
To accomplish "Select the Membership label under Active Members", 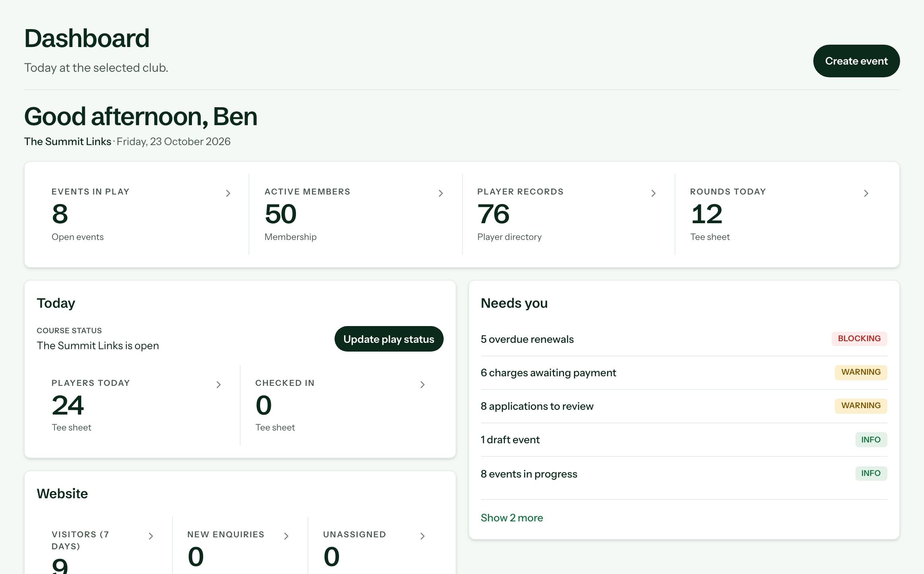I will click(290, 237).
